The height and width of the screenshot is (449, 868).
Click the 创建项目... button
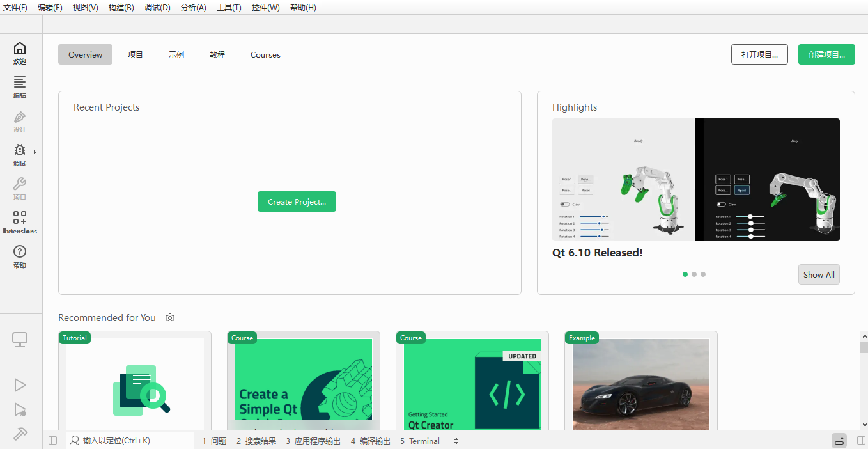point(826,54)
